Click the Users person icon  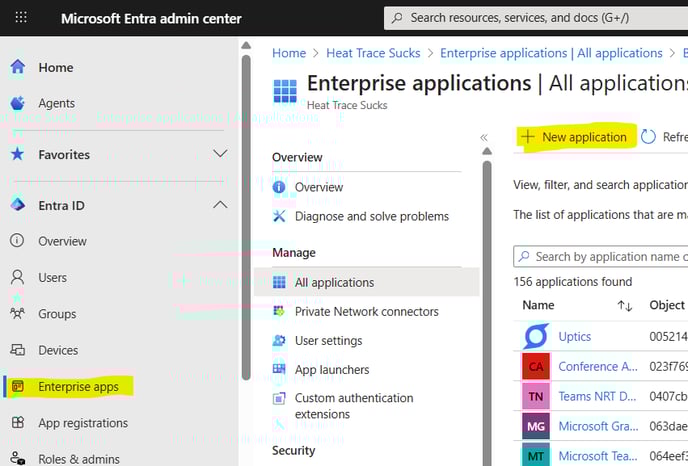[17, 278]
